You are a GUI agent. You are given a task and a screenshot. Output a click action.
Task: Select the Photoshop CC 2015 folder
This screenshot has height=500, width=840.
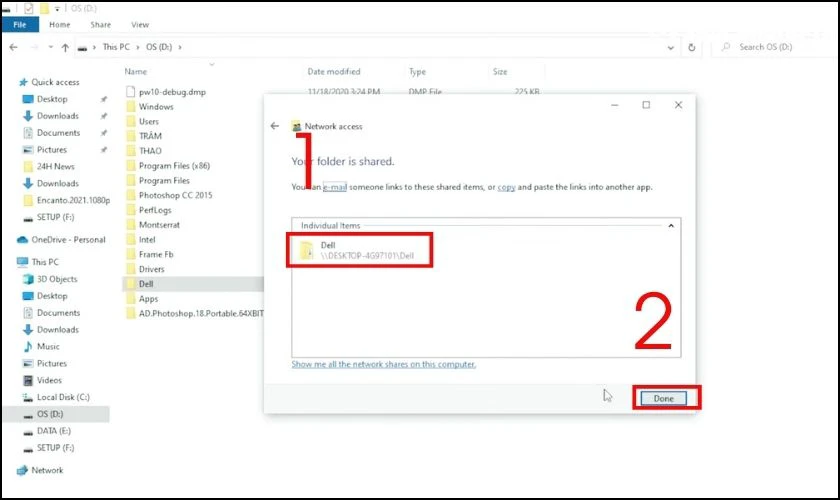(x=169, y=196)
